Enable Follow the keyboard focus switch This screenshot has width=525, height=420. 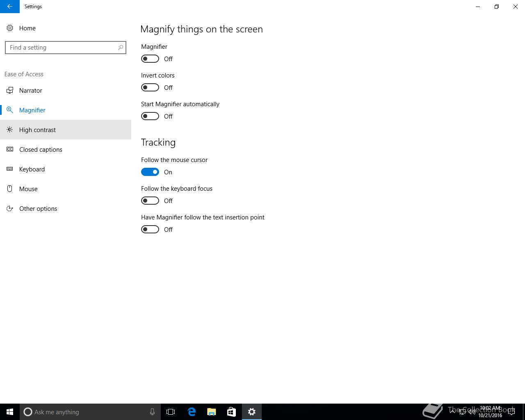click(150, 201)
